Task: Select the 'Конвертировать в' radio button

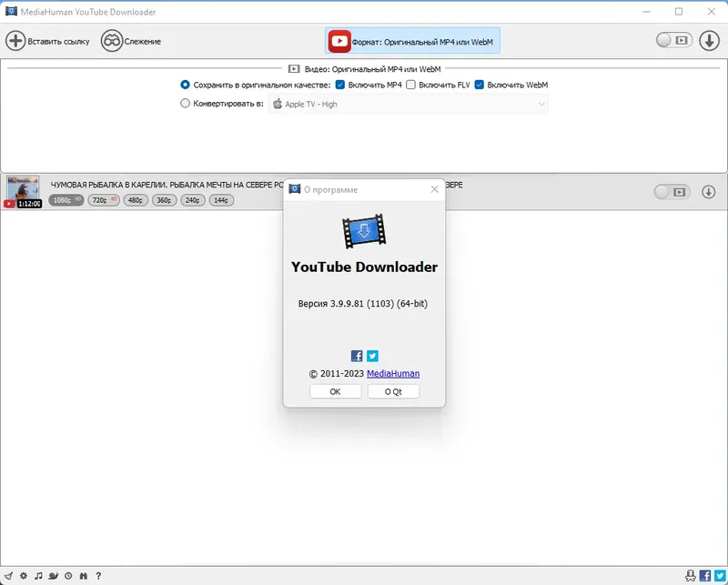Action: coord(183,104)
